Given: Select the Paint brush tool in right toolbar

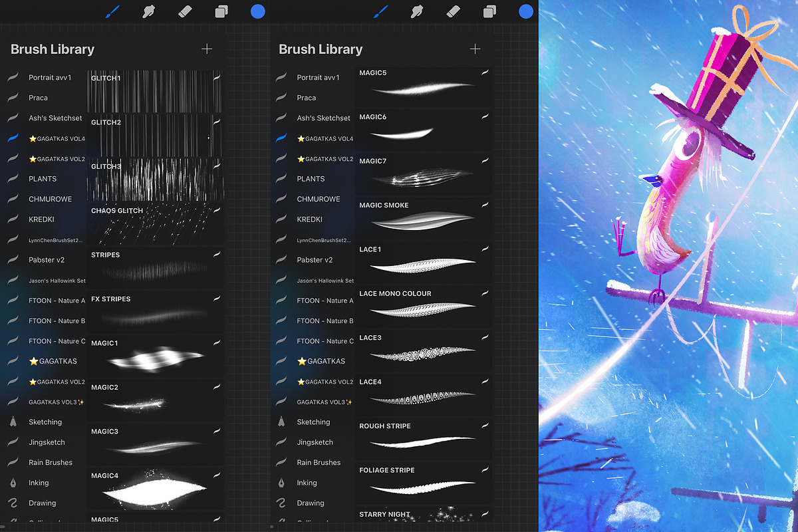Looking at the screenshot, I should 380,11.
